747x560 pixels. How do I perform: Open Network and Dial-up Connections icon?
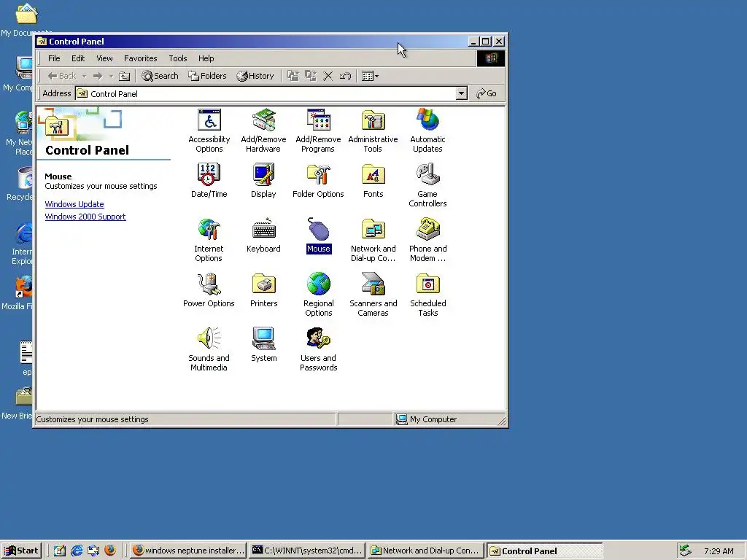coord(373,240)
